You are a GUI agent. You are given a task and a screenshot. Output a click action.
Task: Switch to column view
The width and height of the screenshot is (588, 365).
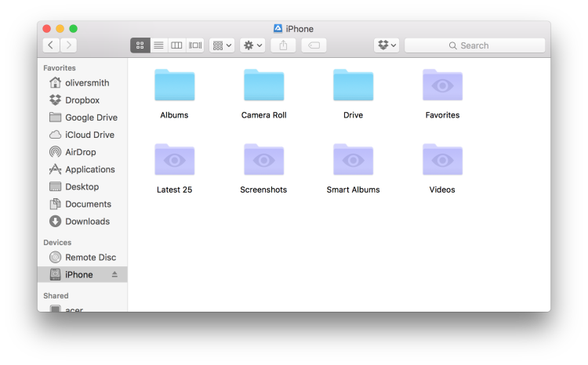(x=176, y=45)
